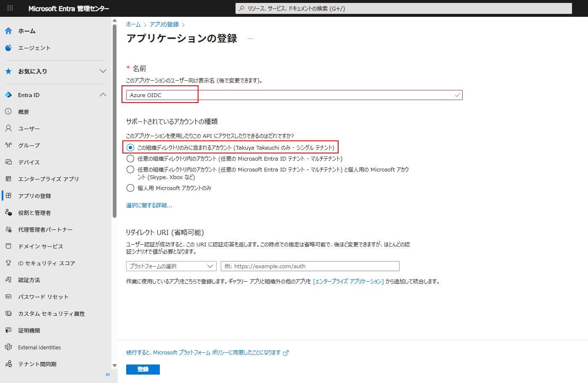Click the sidebar scrollbar up arrow
Screen dimensions: 588x383
(x=114, y=20)
